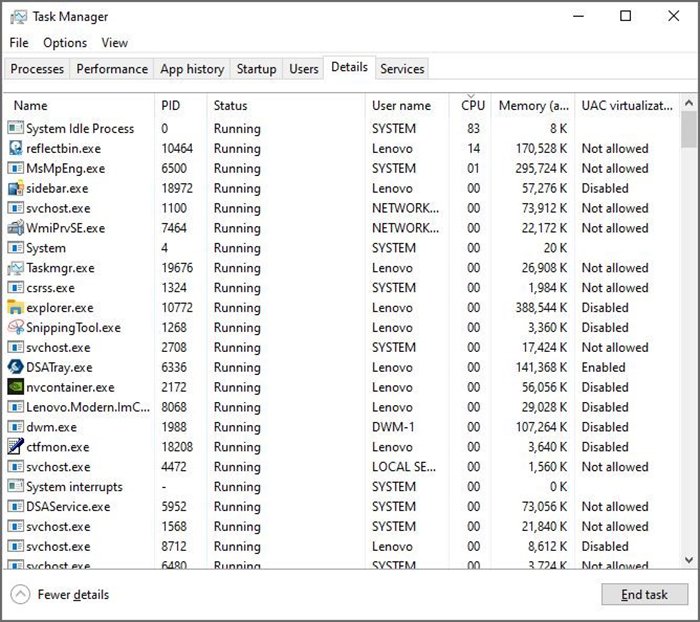Collapse view with Fewer details arrow
Viewport: 700px width, 622px height.
[x=21, y=595]
